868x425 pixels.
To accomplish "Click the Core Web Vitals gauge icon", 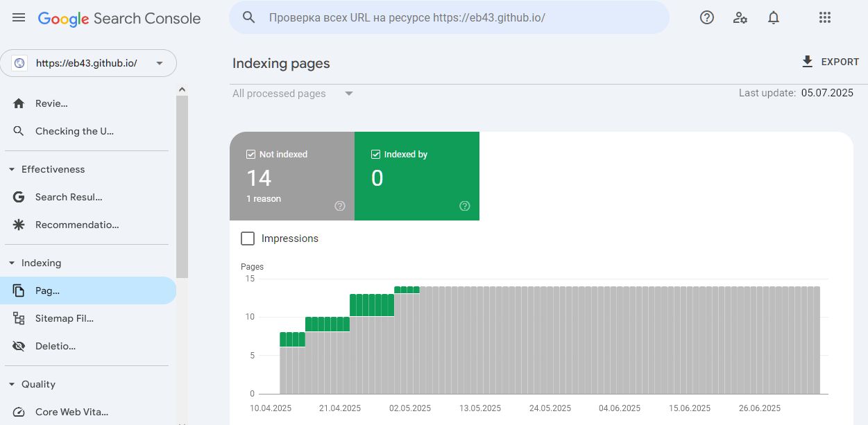I will coord(19,412).
